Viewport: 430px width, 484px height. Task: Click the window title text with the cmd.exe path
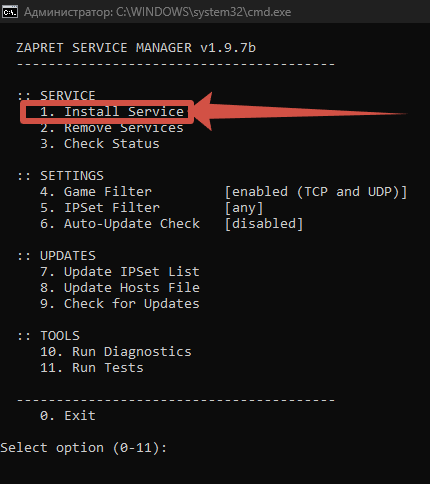[157, 12]
